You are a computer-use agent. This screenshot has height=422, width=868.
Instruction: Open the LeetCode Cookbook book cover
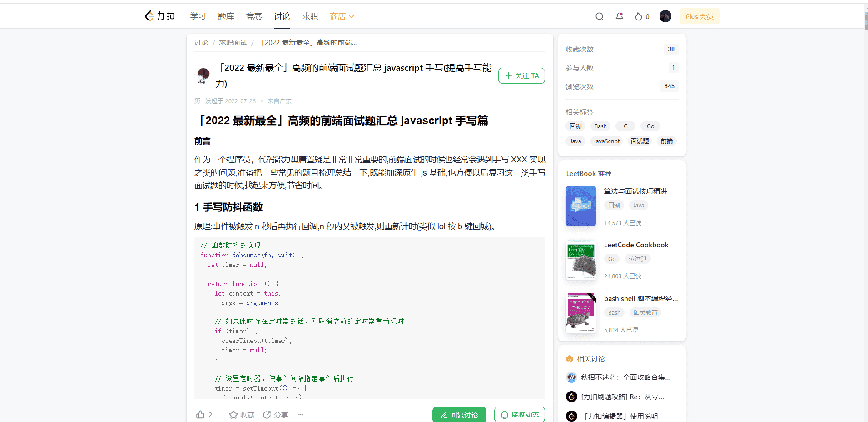580,260
